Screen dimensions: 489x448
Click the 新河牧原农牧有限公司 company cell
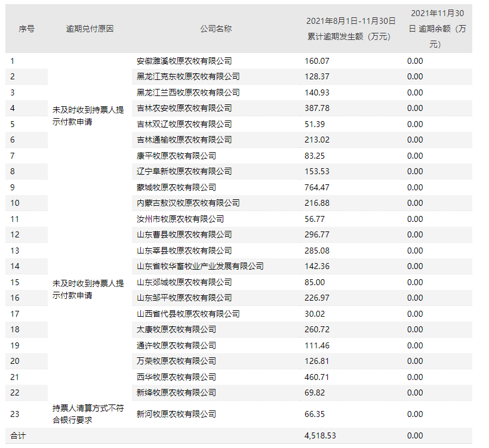coord(176,414)
